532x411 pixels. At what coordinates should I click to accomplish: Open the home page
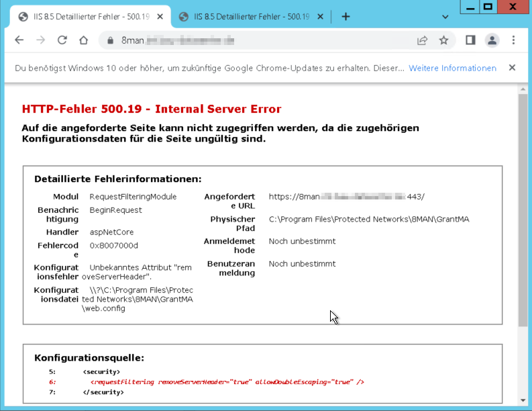pyautogui.click(x=83, y=40)
